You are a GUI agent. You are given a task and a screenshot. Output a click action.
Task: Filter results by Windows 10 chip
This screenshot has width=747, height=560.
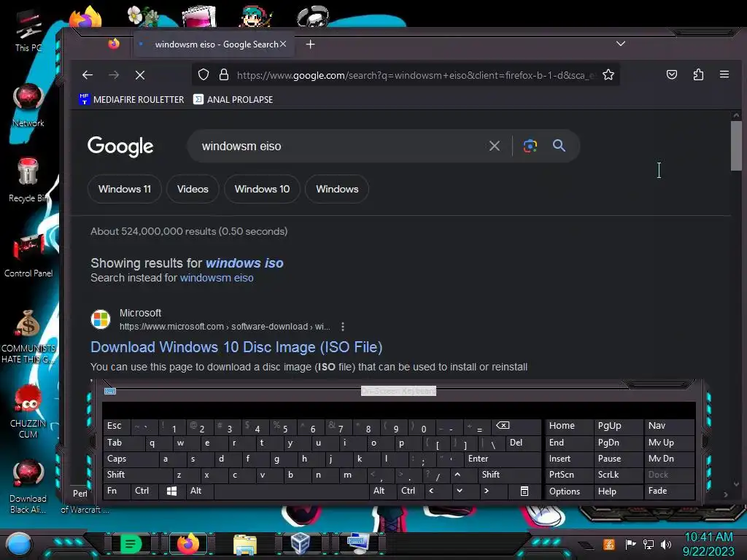(262, 189)
